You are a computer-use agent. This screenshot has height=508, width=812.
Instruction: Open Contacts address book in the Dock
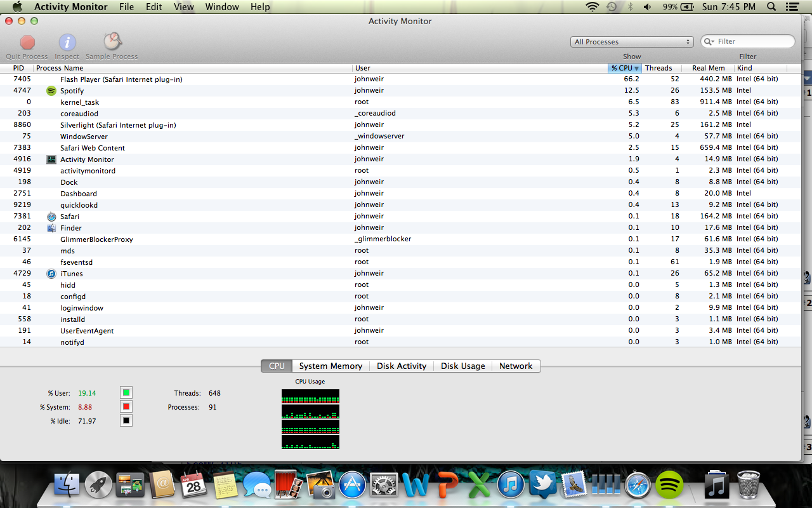(162, 486)
